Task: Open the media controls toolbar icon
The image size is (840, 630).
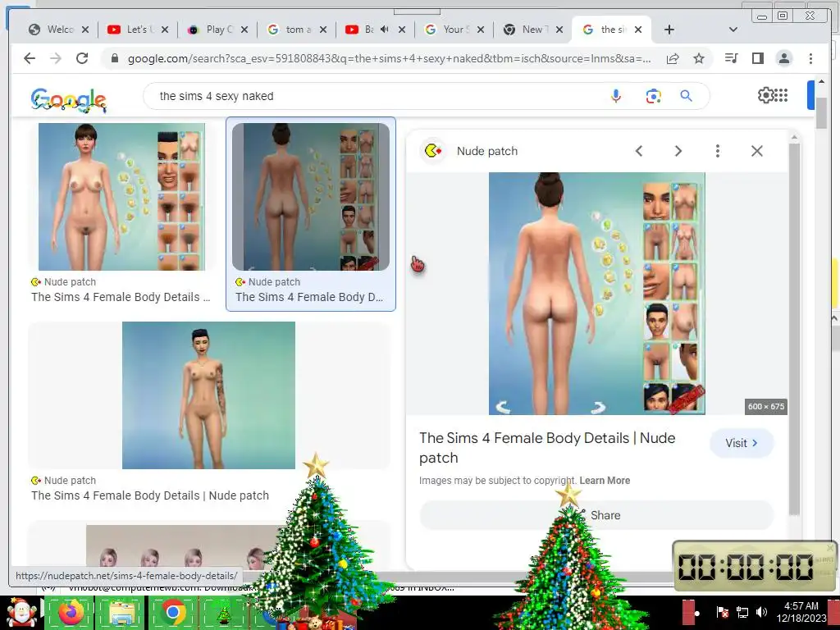Action: (731, 58)
